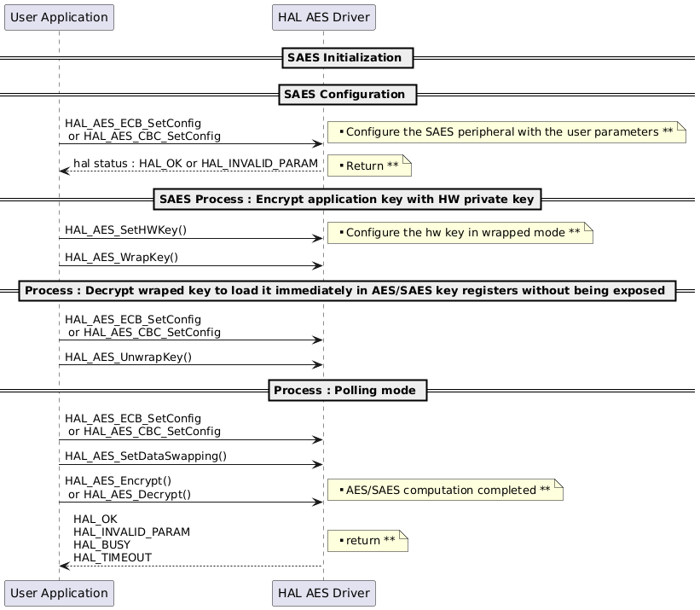This screenshot has width=700, height=610.
Task: Click the SAES Process Encrypt application key divider
Action: [x=347, y=199]
